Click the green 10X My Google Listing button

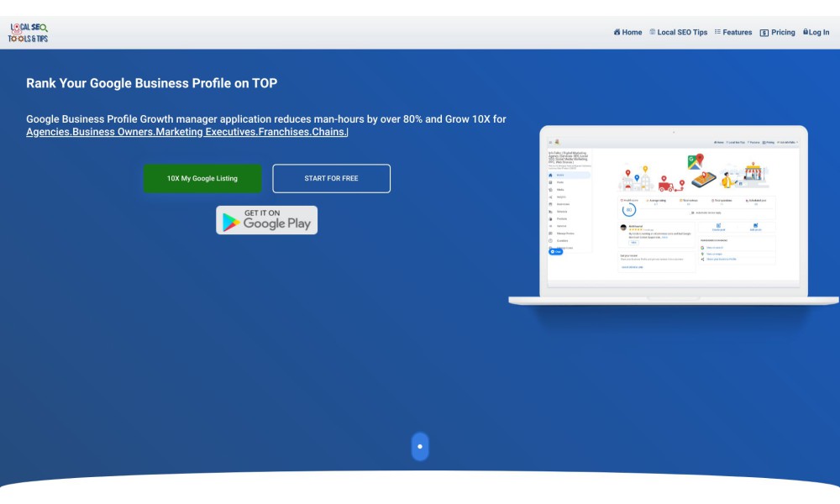(202, 178)
